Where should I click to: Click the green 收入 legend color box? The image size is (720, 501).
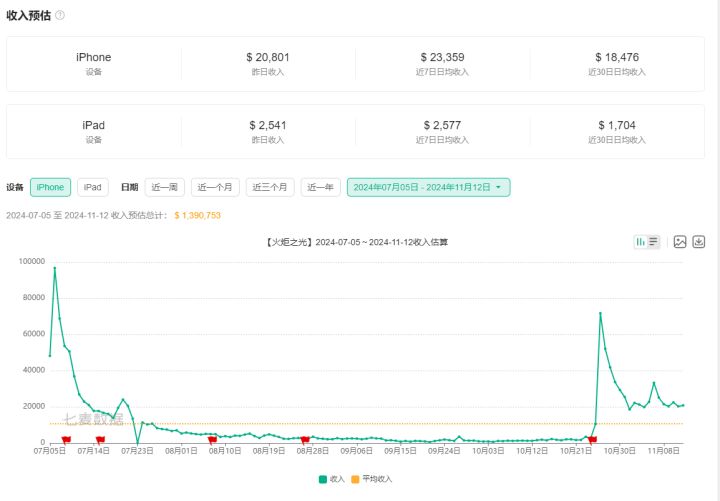[323, 479]
